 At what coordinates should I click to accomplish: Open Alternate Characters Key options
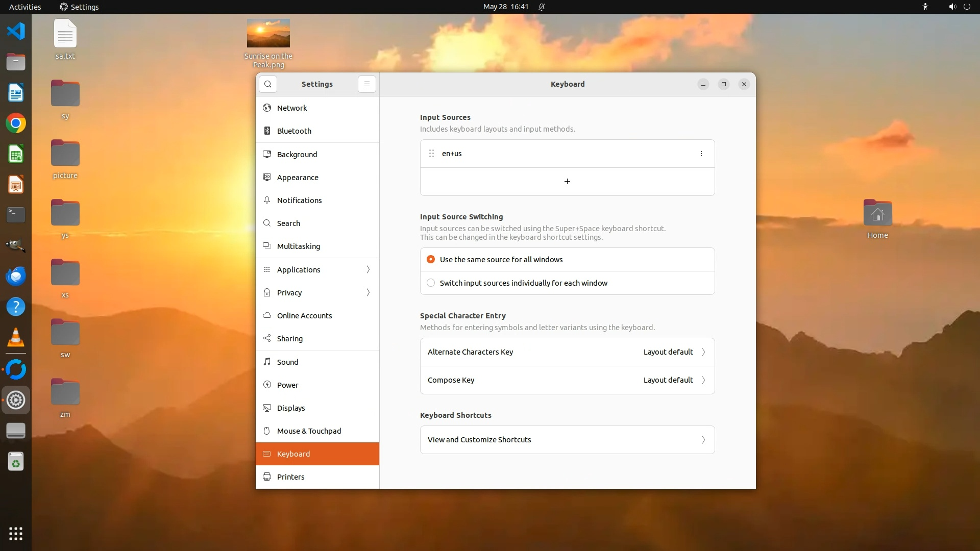click(567, 352)
